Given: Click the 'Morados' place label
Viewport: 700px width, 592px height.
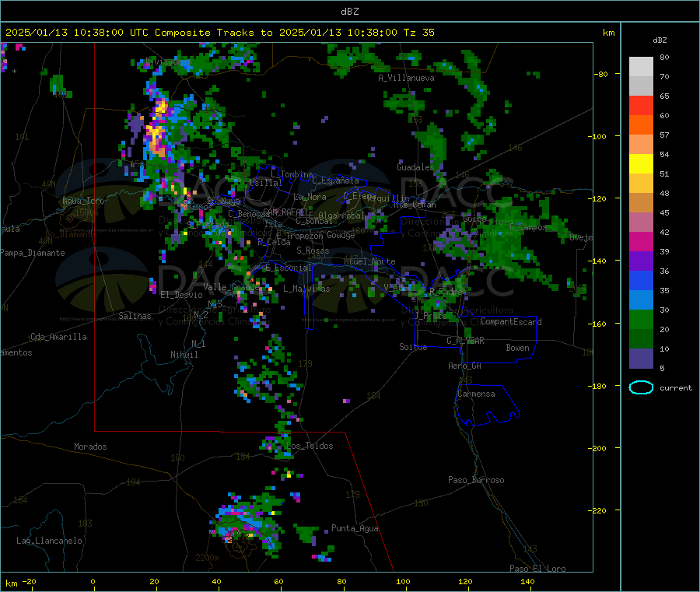Looking at the screenshot, I should tap(90, 447).
